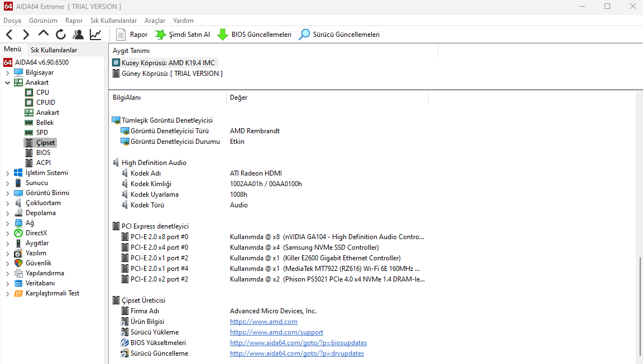
Task: Open the Yardım menu
Action: tap(183, 21)
